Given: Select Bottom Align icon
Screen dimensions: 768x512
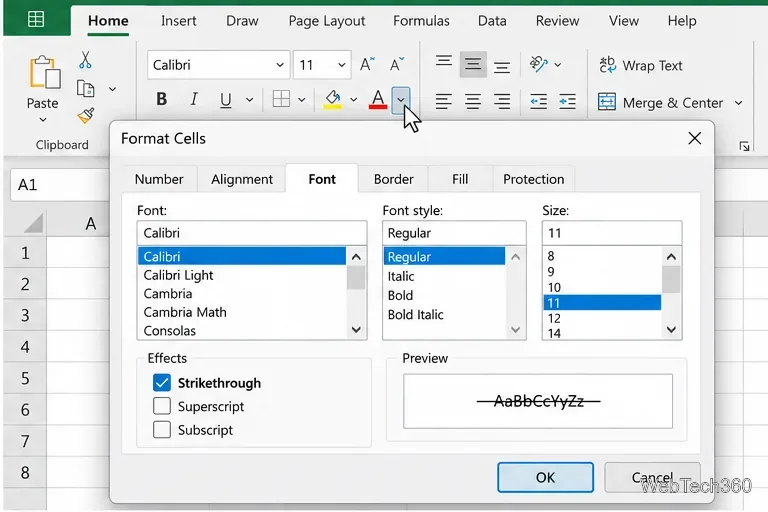Looking at the screenshot, I should coord(502,66).
